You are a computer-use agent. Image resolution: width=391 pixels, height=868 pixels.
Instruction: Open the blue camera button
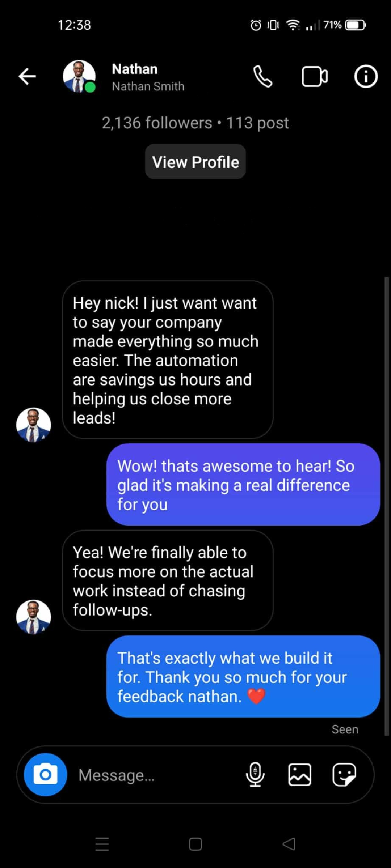(45, 774)
